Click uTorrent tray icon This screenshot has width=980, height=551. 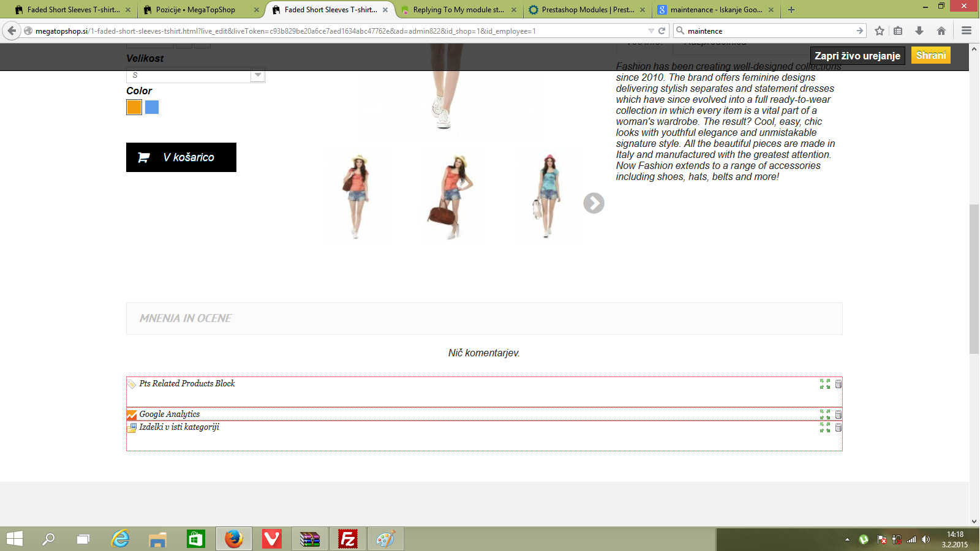pos(864,539)
